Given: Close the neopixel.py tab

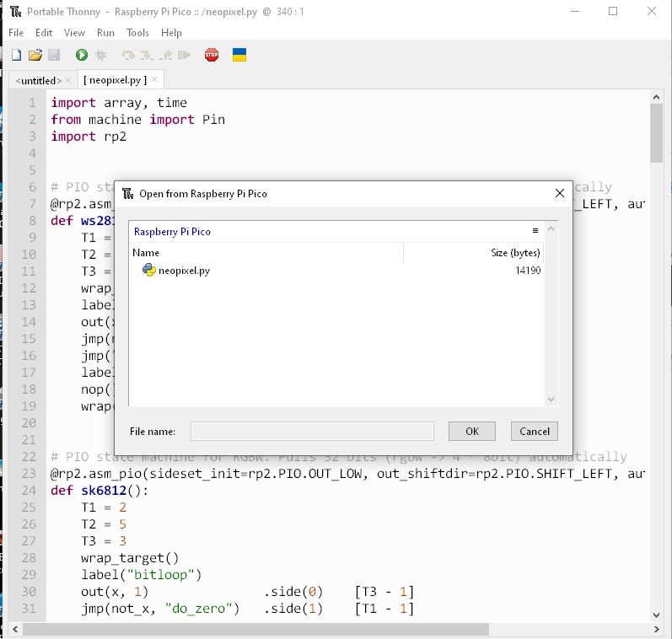Looking at the screenshot, I should (154, 79).
